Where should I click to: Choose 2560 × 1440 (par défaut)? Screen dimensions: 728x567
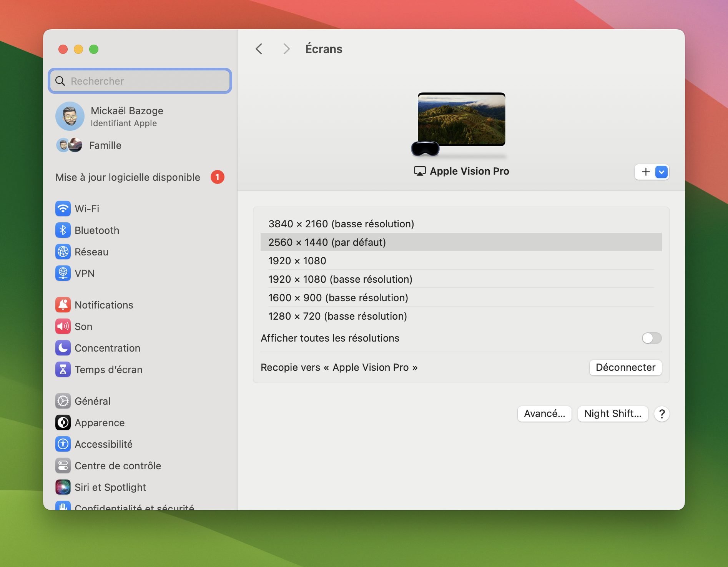point(461,242)
